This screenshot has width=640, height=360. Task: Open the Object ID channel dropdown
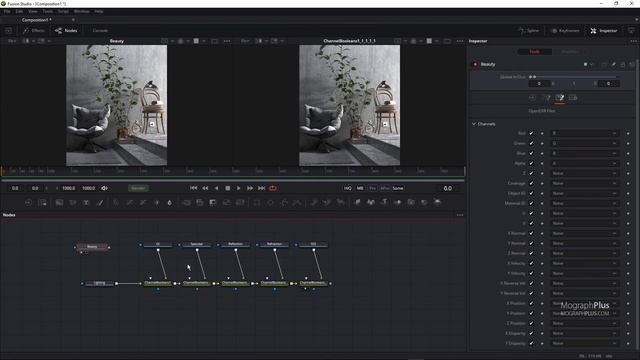(x=584, y=193)
